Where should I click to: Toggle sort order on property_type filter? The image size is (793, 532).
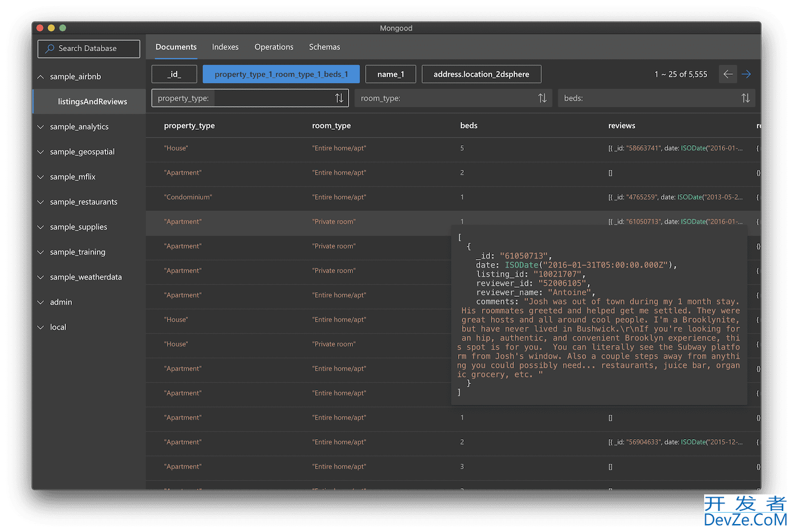click(339, 98)
